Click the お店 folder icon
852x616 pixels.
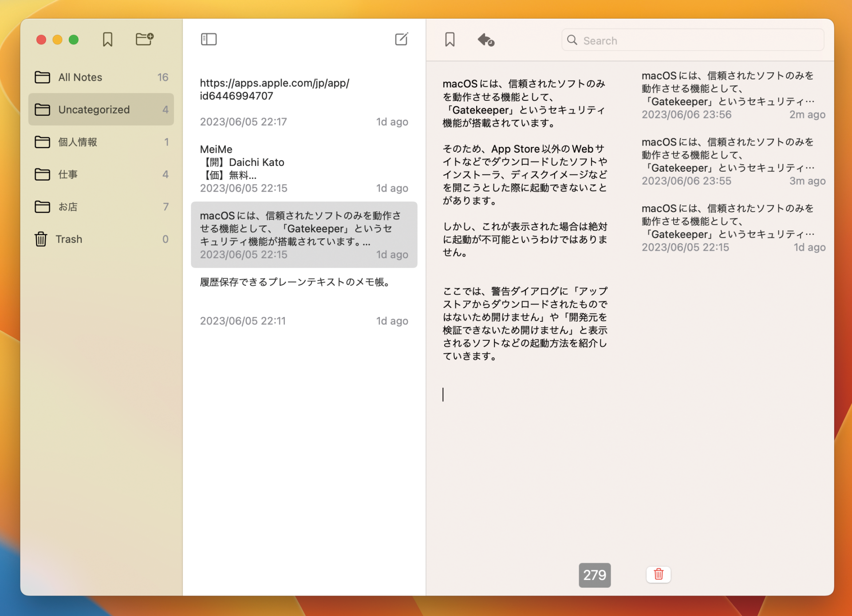coord(42,207)
